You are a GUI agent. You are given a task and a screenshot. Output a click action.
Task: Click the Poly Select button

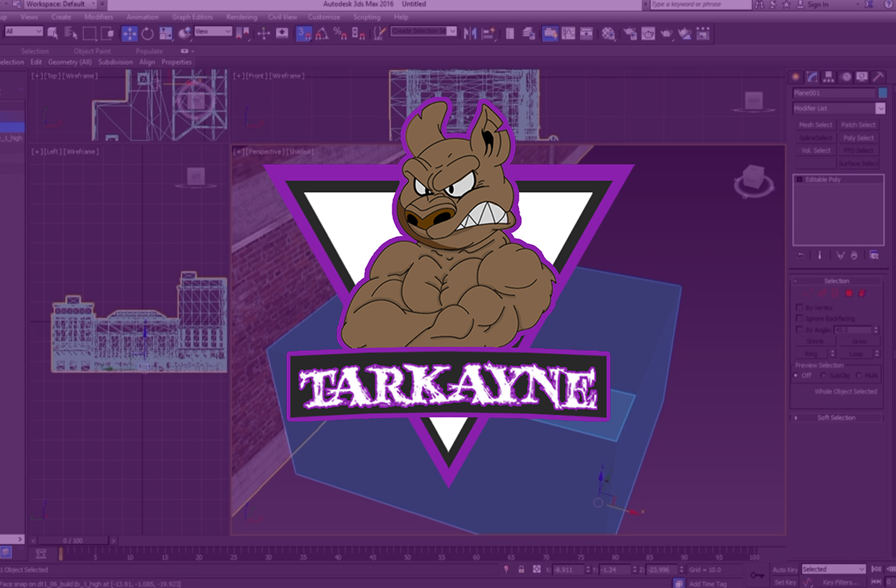(858, 138)
